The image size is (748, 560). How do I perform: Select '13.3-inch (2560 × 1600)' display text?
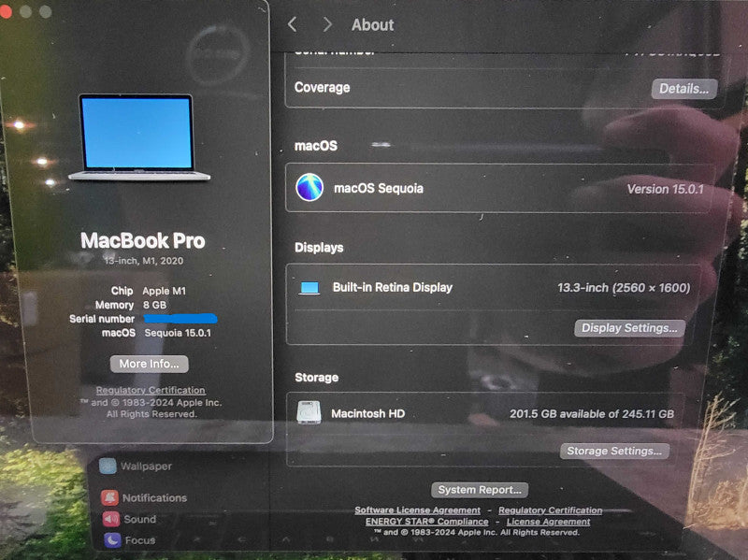[624, 288]
